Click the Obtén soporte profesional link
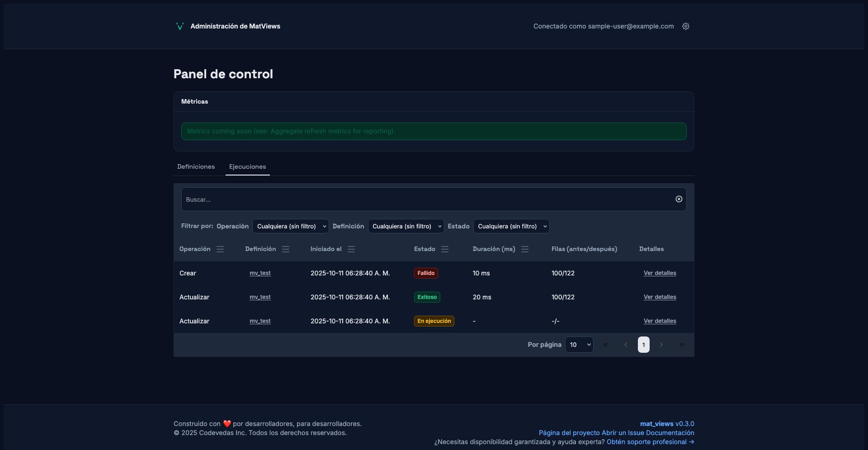 650,442
